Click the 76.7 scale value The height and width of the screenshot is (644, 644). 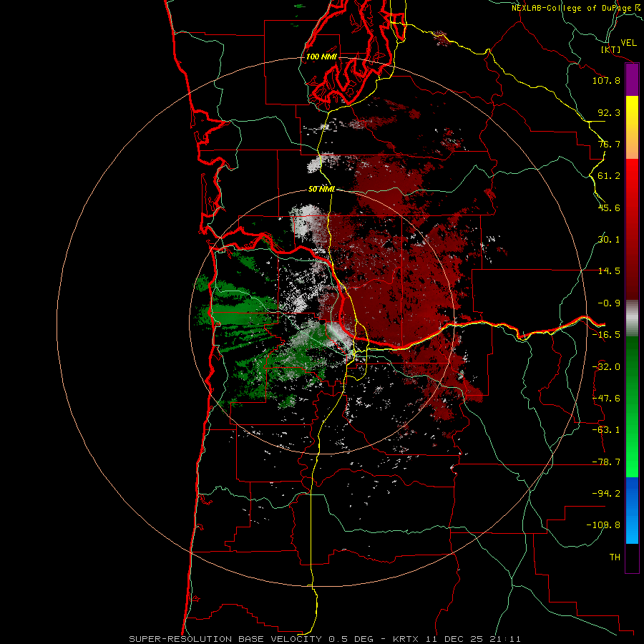pyautogui.click(x=609, y=144)
